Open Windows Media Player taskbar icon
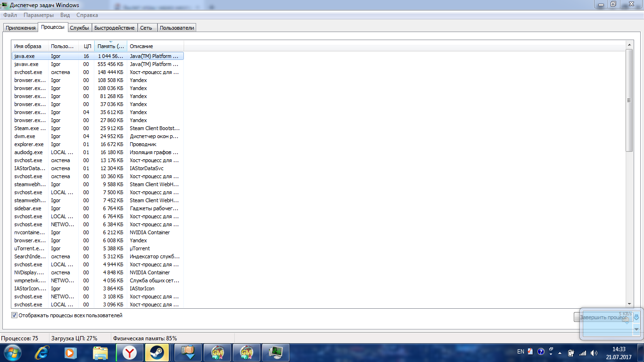 71,353
